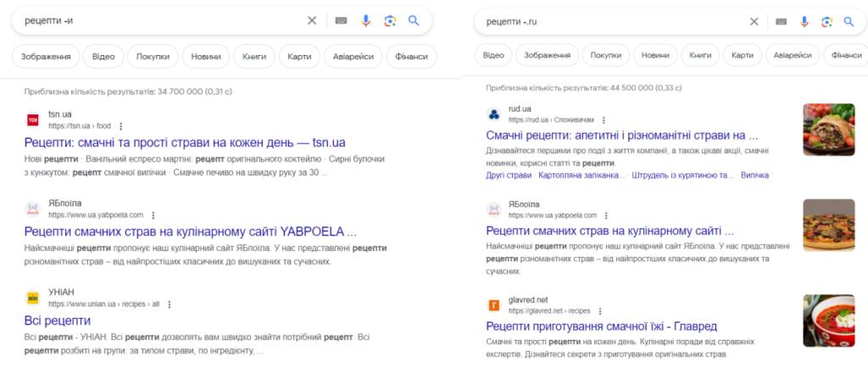Open Google Lens in left search bar

pos(390,21)
